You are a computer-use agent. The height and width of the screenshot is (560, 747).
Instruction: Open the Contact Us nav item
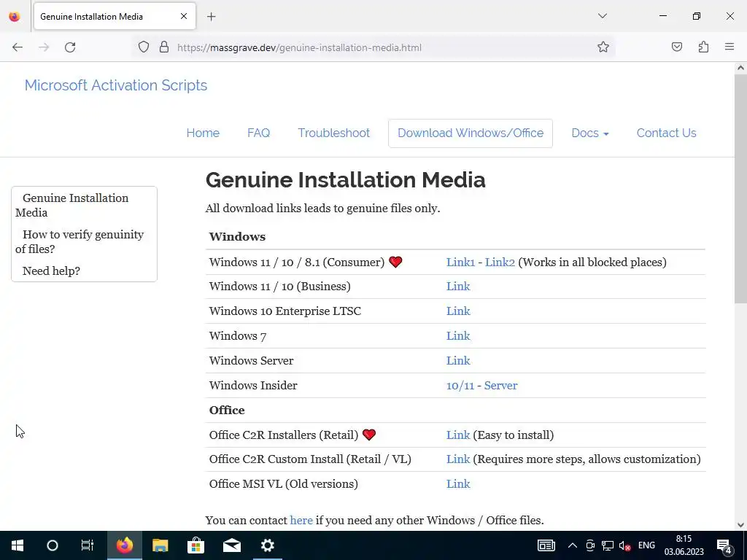[667, 133]
